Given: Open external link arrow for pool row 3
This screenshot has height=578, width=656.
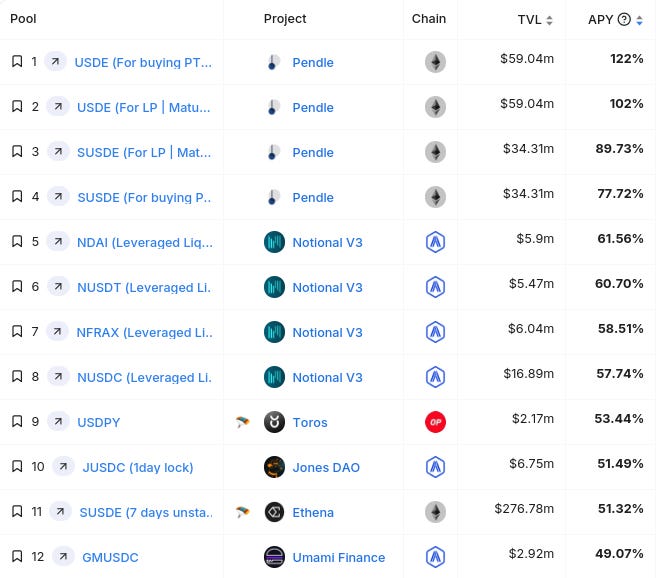Looking at the screenshot, I should [x=58, y=151].
